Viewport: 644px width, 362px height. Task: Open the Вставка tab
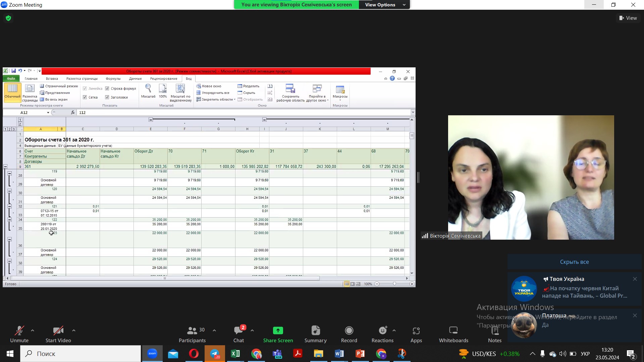[52, 79]
